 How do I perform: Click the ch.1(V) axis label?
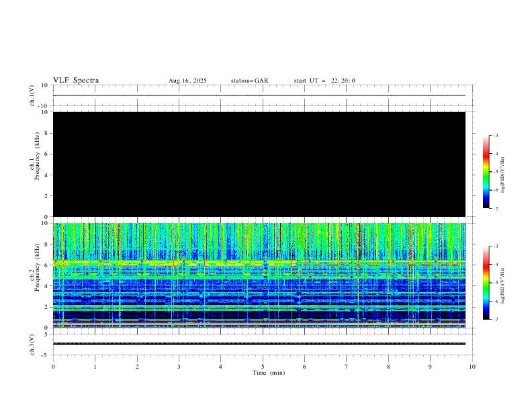click(32, 95)
